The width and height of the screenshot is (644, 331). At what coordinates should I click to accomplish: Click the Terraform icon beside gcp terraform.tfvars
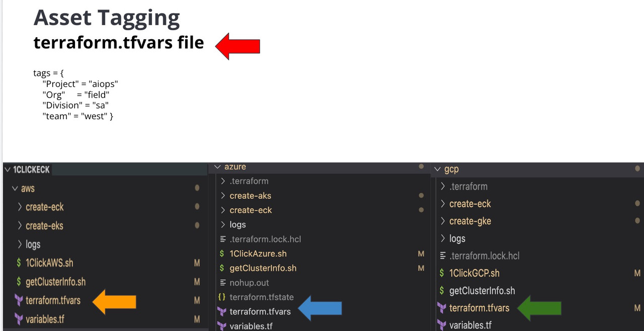(x=442, y=307)
